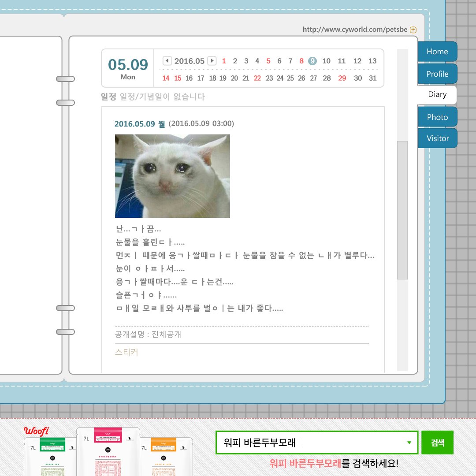The image size is (476, 476).
Task: Click the crying cat photo in the diary
Action: coord(172,175)
